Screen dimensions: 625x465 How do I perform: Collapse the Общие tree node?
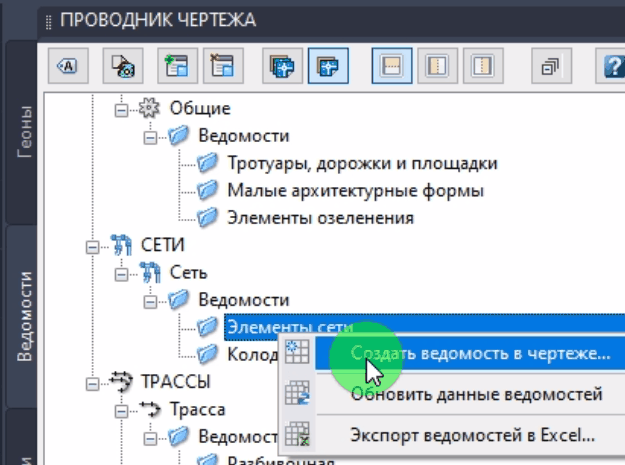[122, 109]
